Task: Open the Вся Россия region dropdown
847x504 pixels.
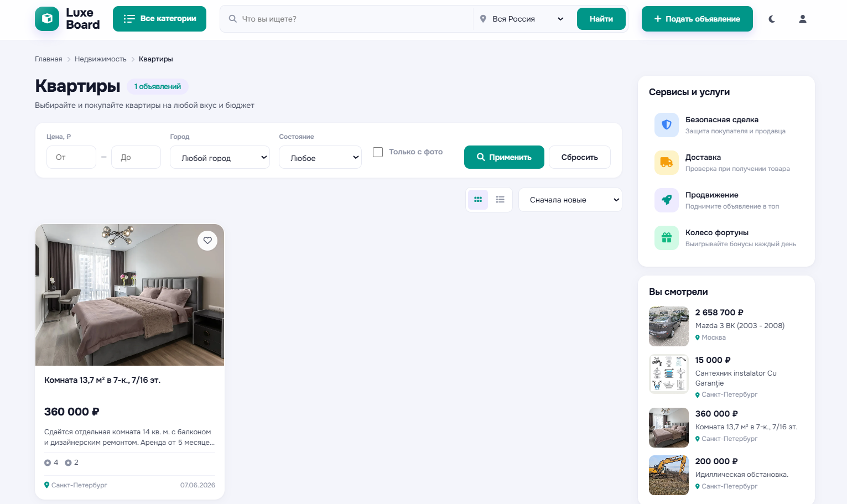Action: 523,19
